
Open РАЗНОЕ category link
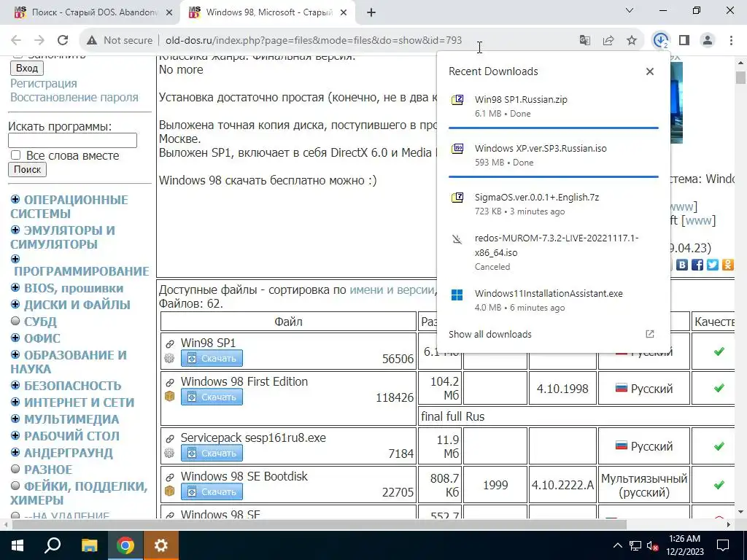point(48,470)
